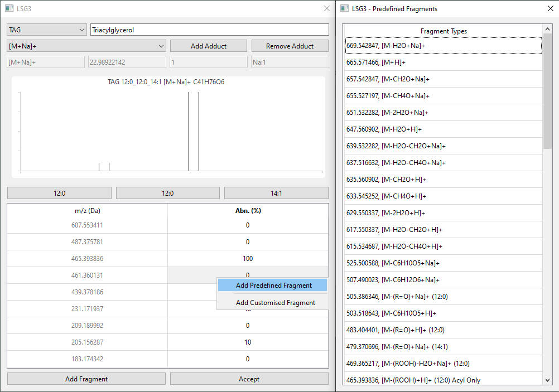
Task: Click the Accept button
Action: (x=249, y=379)
